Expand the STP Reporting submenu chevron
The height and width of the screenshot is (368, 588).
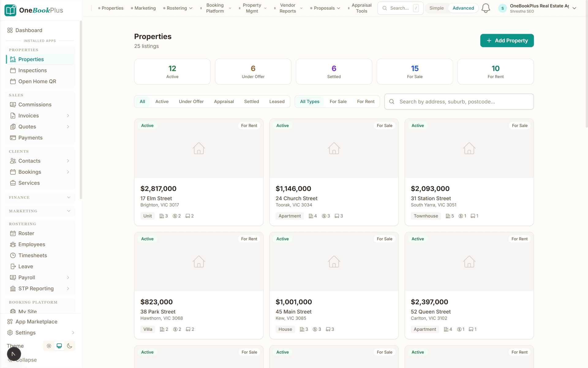[68, 289]
